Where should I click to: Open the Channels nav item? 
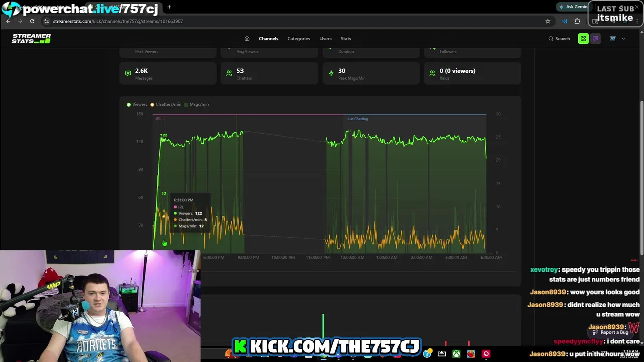[268, 39]
